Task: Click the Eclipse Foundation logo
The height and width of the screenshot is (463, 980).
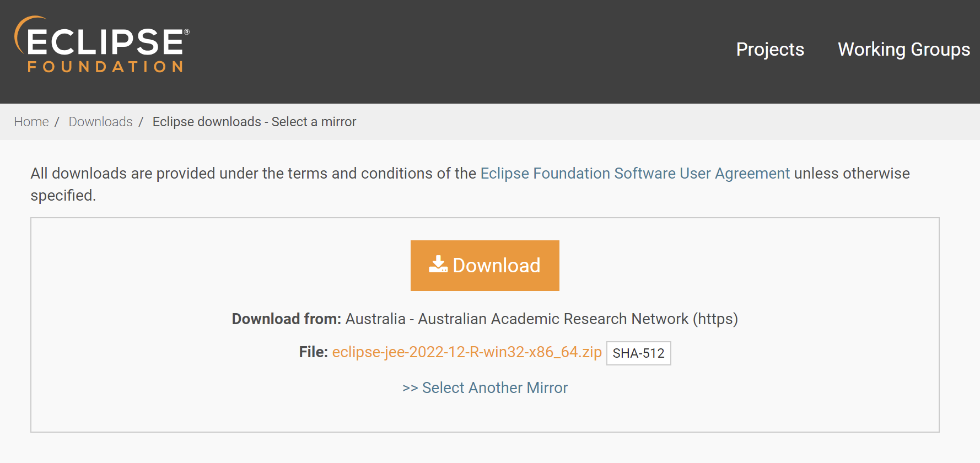Action: 102,45
